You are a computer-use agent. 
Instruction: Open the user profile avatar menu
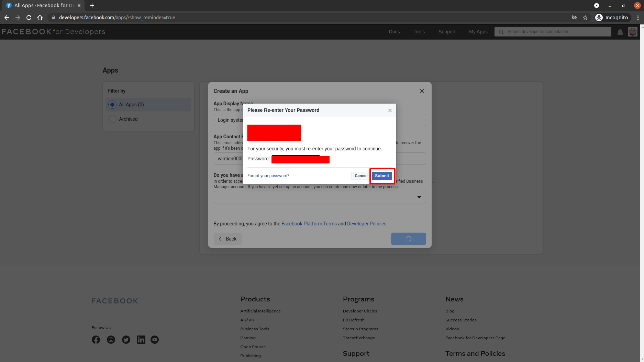(633, 32)
